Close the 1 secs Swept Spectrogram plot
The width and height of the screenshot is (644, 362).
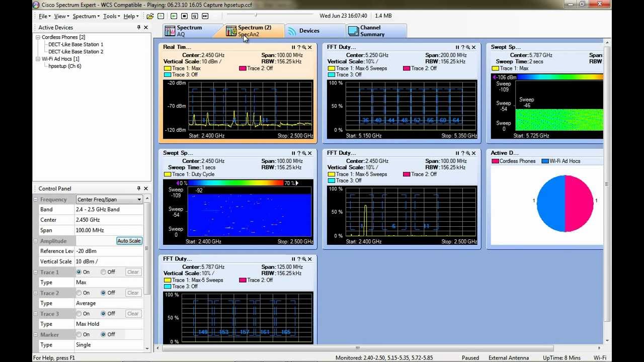coord(310,153)
